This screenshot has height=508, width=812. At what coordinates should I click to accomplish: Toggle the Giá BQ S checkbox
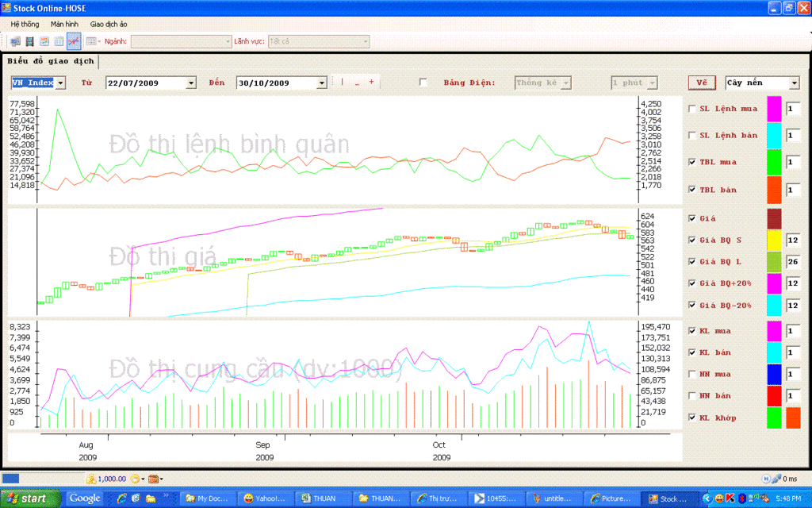(691, 240)
